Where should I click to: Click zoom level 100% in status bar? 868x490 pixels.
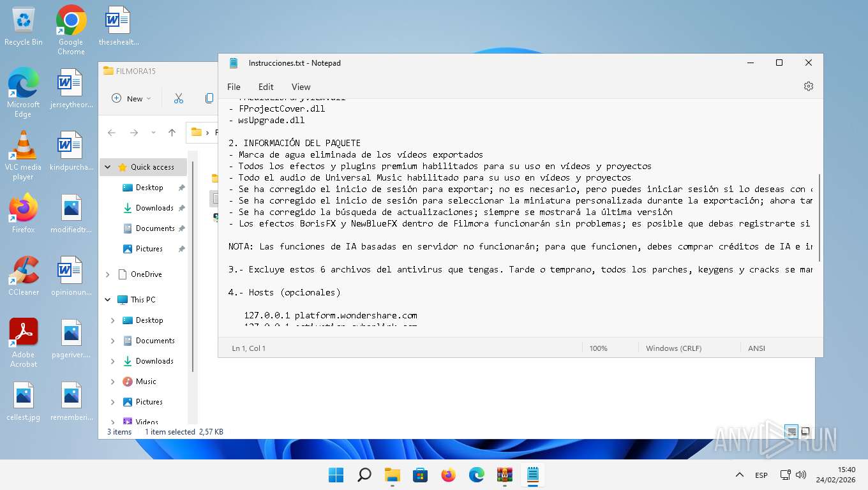(598, 348)
